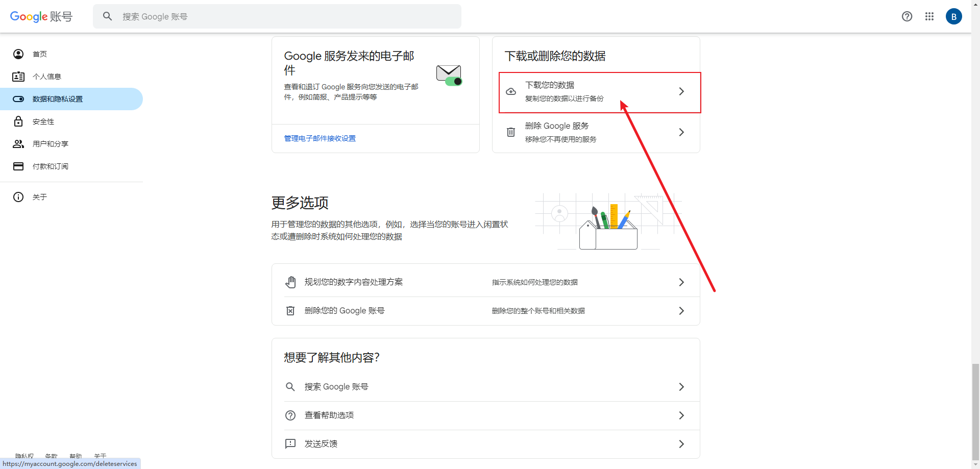980x469 pixels.
Task: Click the 个人信息 ID card icon
Action: pyautogui.click(x=18, y=77)
